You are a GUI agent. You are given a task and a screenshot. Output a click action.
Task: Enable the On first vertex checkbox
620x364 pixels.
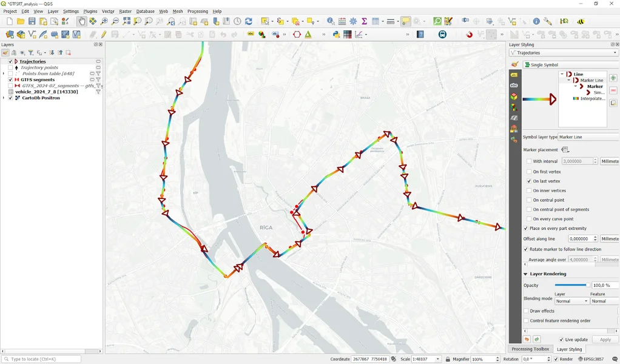coord(529,172)
